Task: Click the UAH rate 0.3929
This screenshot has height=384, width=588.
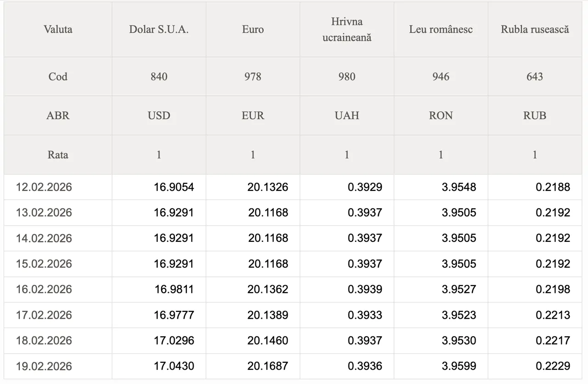Action: (365, 187)
